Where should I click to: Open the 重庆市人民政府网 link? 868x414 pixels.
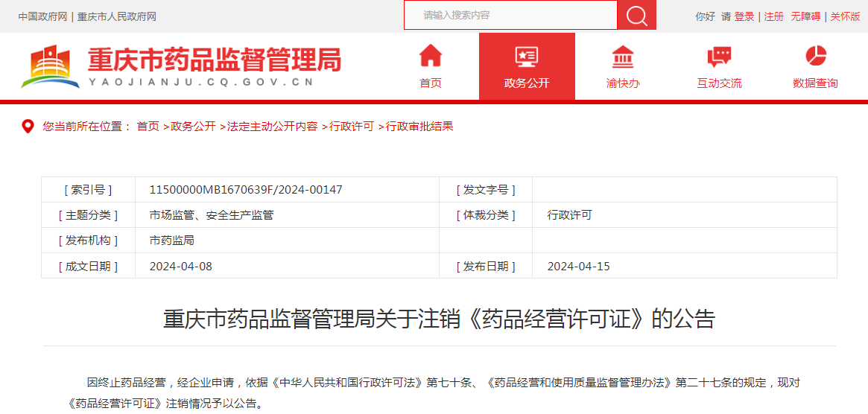[x=117, y=16]
